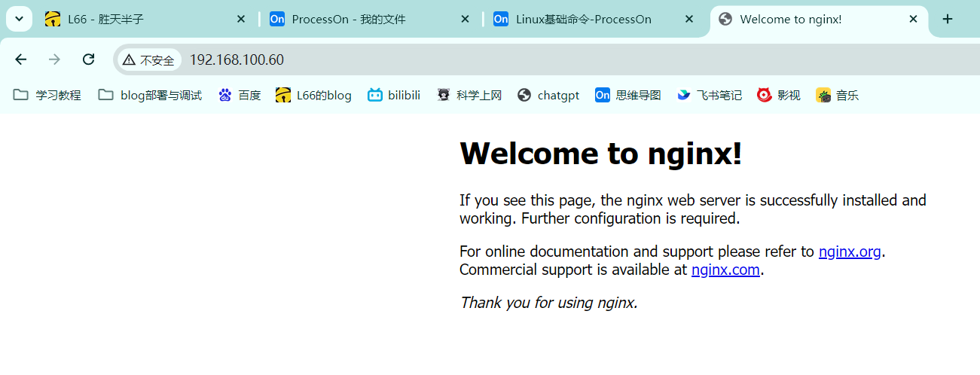The height and width of the screenshot is (375, 980).
Task: Switch to the Linux基础命令-ProcessOn tab
Action: (x=583, y=20)
